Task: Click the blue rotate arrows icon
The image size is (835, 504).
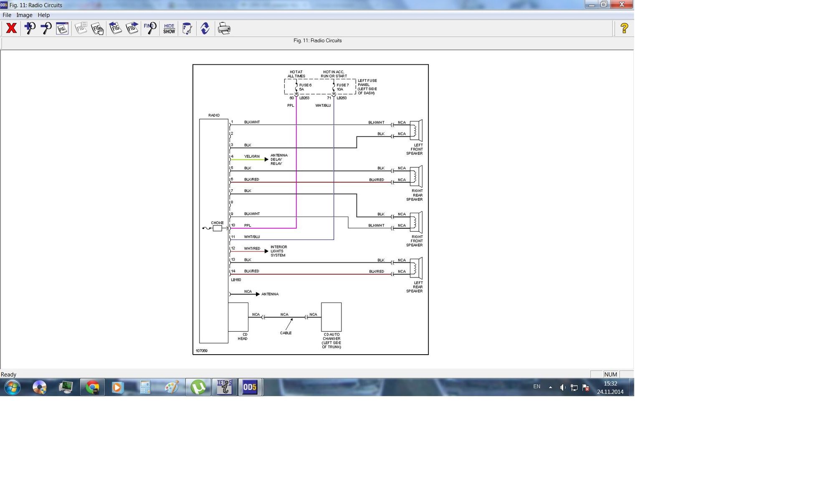Action: click(x=205, y=28)
